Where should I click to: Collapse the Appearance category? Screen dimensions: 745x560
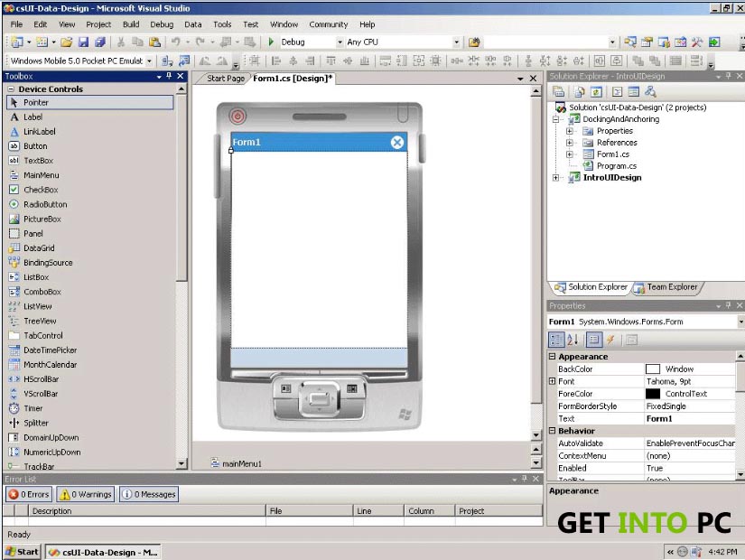552,356
